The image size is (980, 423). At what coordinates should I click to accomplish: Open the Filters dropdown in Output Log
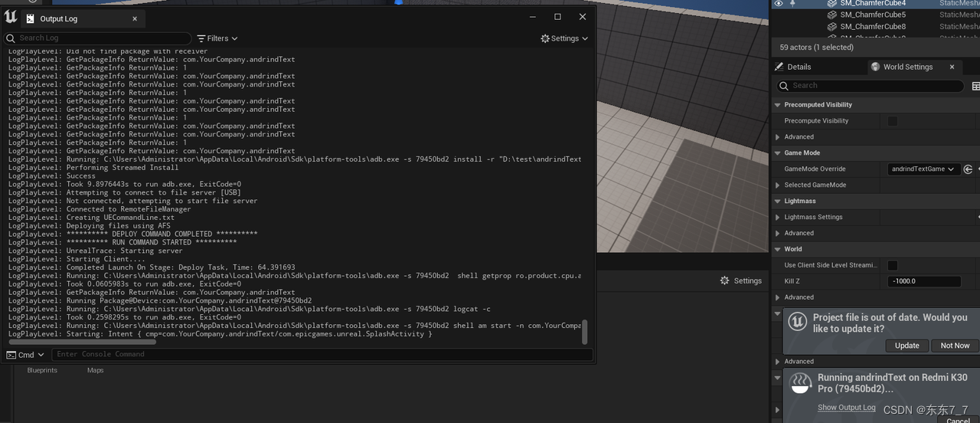click(x=217, y=38)
